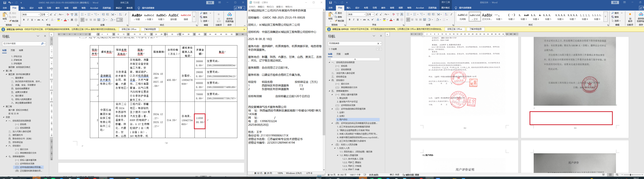Go to previous search result in 投标文件 navigation
Viewport: 644px width, 179px height.
(x=377, y=49)
